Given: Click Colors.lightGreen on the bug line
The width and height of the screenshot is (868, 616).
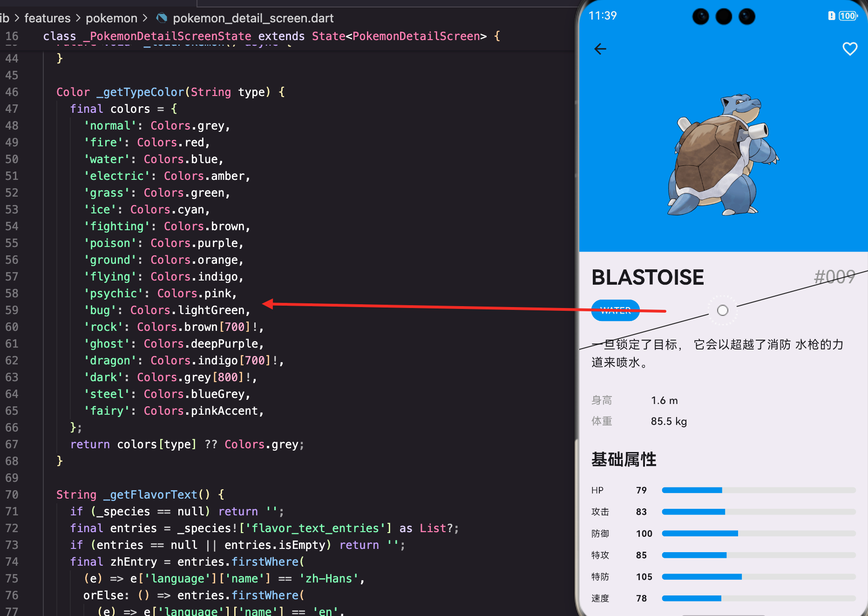Looking at the screenshot, I should [x=188, y=310].
